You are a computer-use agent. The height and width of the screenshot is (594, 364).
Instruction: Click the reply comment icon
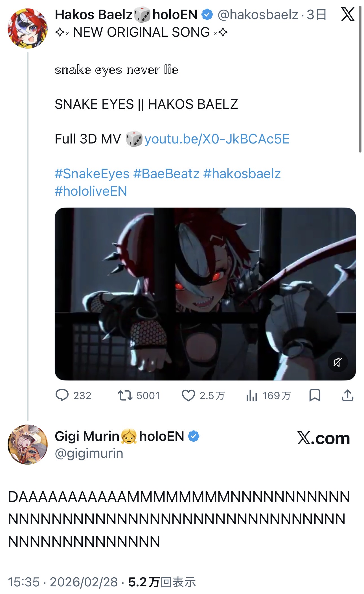(x=62, y=395)
